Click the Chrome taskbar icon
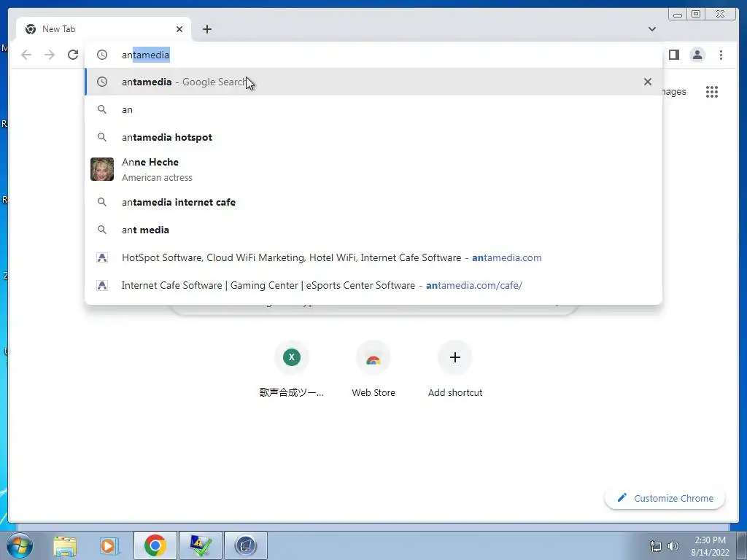This screenshot has width=747, height=560. tap(155, 545)
